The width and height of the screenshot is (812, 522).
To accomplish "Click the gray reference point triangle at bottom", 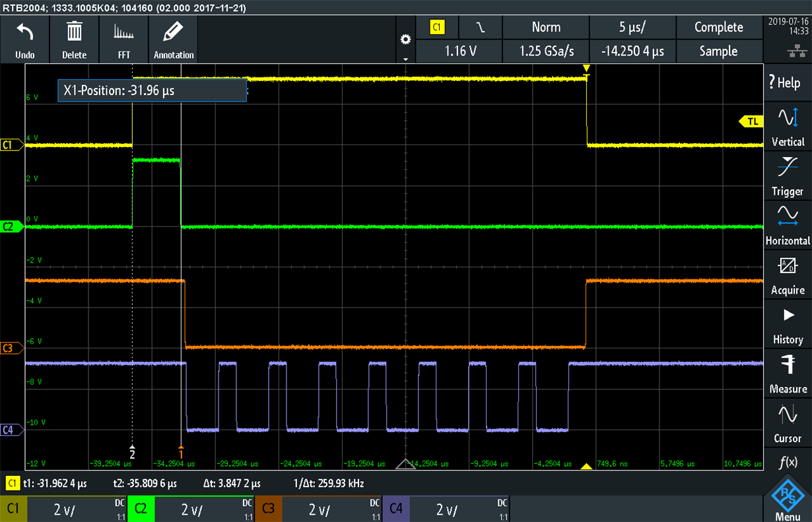I will pyautogui.click(x=404, y=465).
